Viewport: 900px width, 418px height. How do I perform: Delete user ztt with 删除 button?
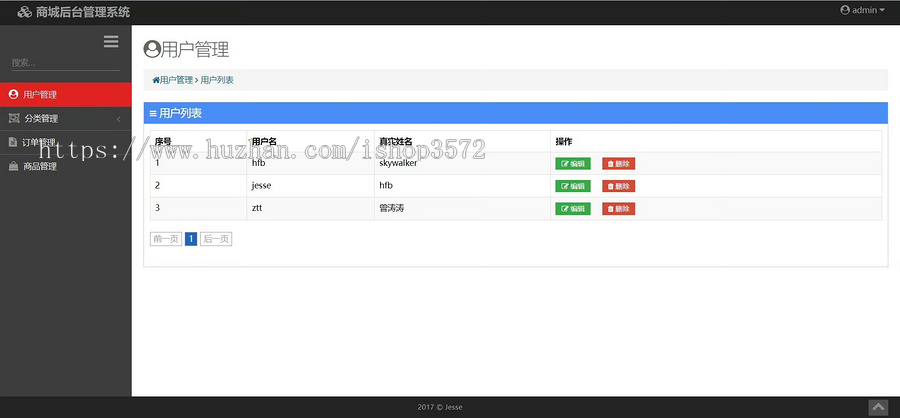[618, 208]
